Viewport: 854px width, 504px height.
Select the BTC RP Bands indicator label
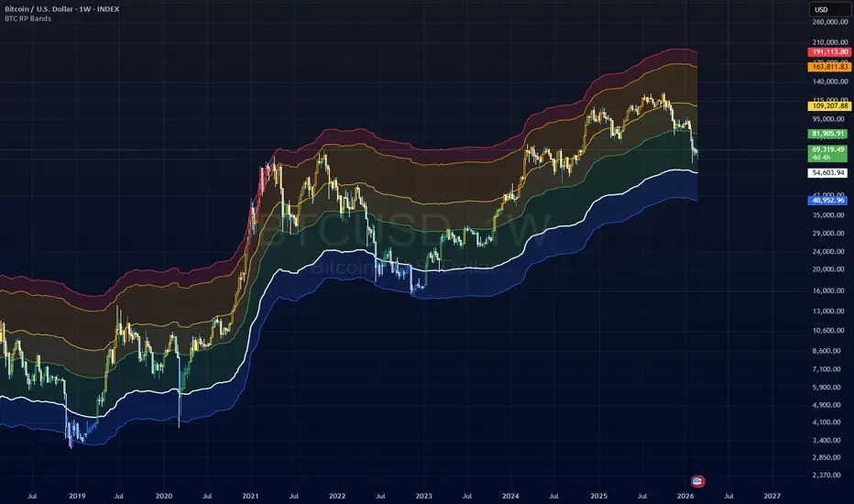(x=27, y=18)
